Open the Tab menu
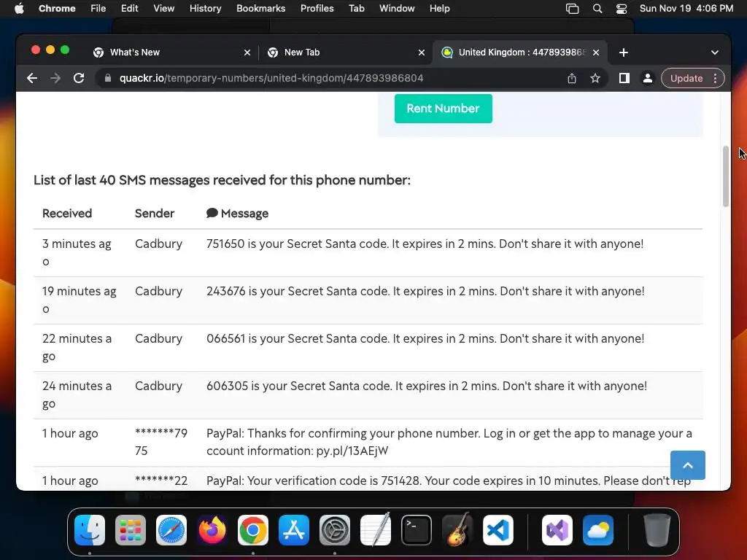 [356, 9]
